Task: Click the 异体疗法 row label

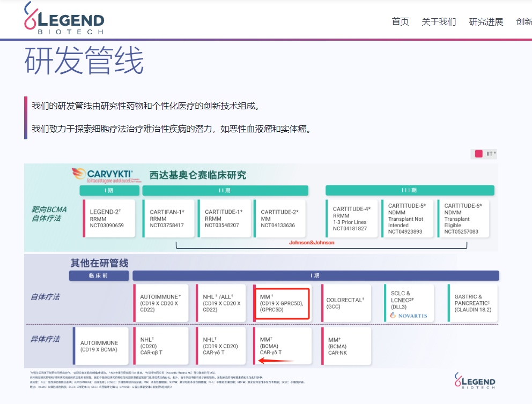Action: (x=45, y=339)
